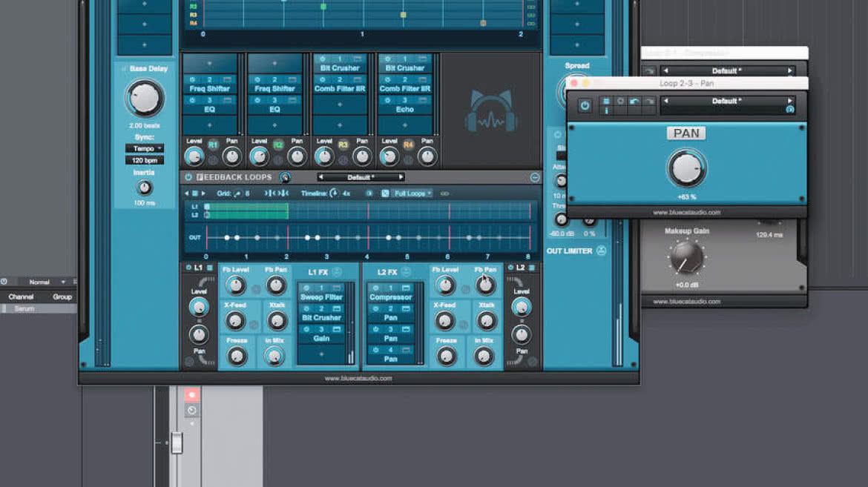
Task: Open the L1 loop menu icon
Action: tap(210, 268)
